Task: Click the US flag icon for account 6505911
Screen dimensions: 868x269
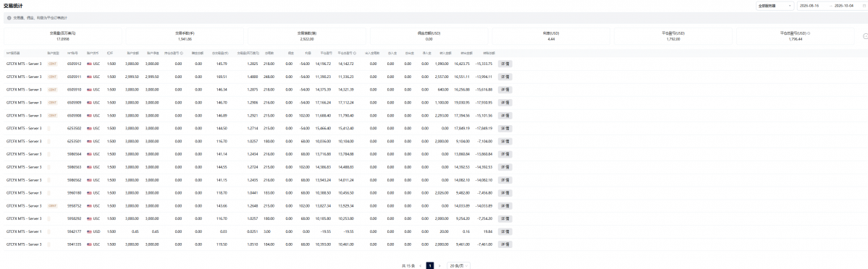Action: click(x=89, y=77)
